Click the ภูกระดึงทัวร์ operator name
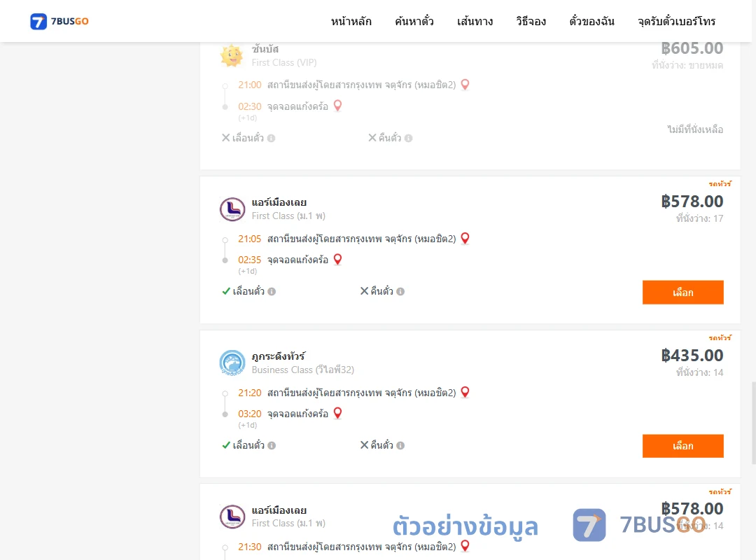Image resolution: width=756 pixels, height=560 pixels. tap(279, 356)
